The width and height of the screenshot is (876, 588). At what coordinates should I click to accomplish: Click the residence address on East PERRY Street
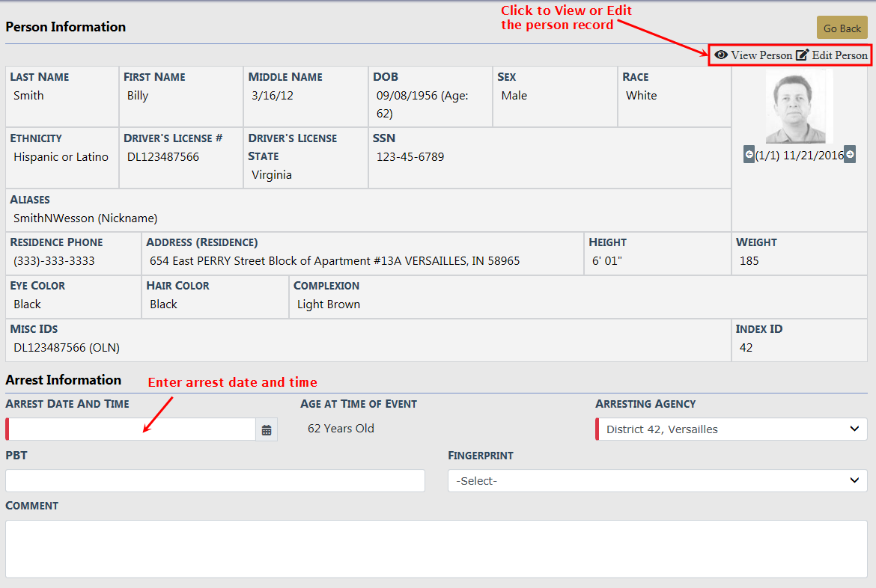[334, 261]
